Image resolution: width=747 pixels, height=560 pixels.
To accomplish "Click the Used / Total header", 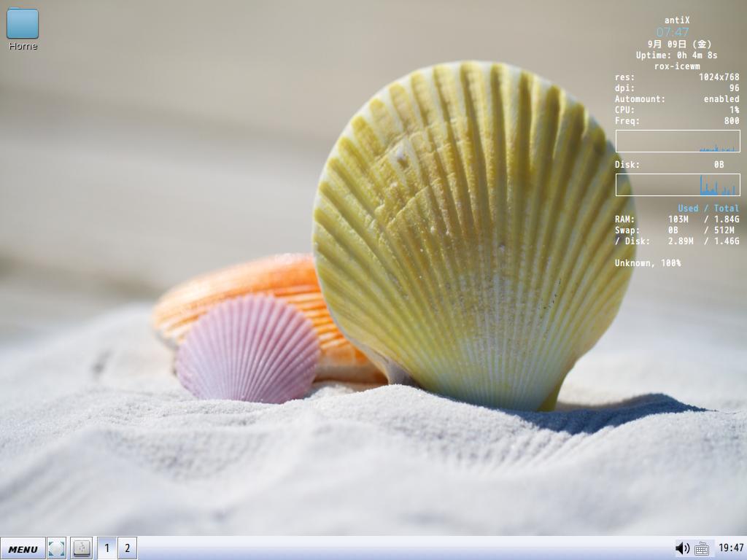I will tap(708, 209).
